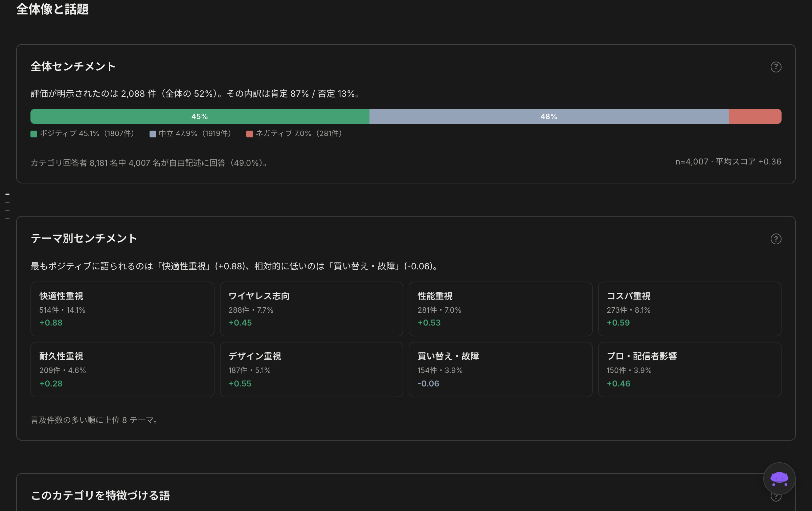Click the +0.88 score value

coord(51,323)
